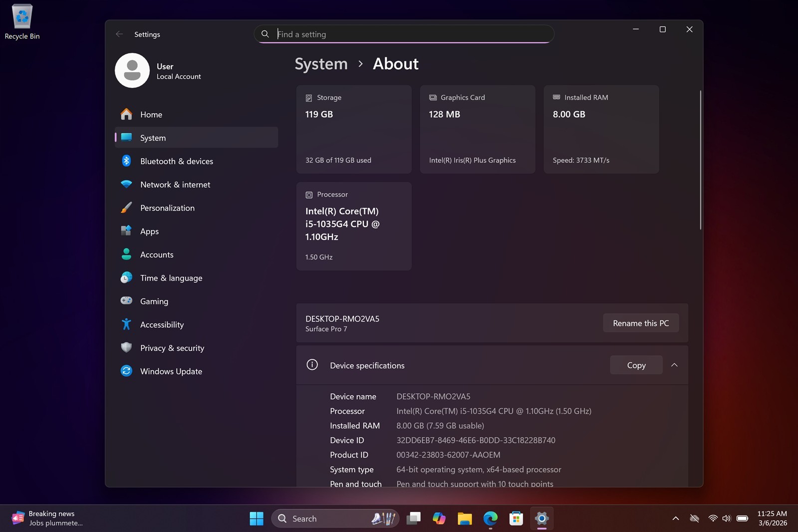
Task: Click 'Surface Pro 7' model text
Action: click(326, 329)
